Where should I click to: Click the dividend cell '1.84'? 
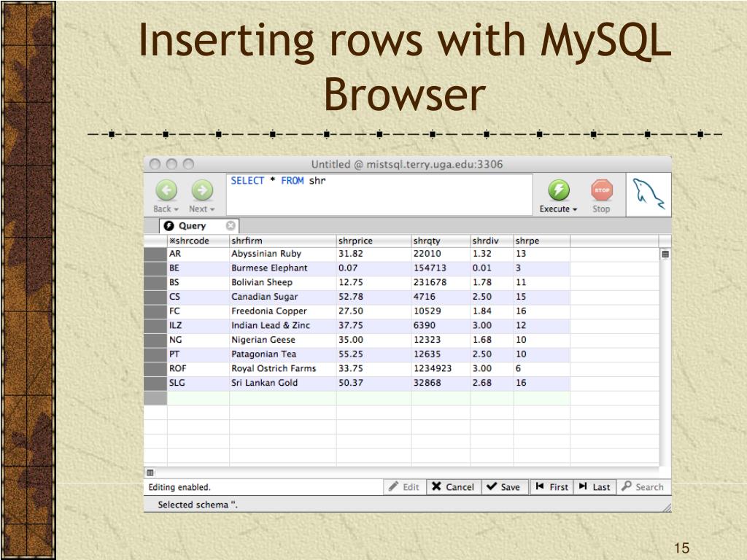[x=492, y=311]
